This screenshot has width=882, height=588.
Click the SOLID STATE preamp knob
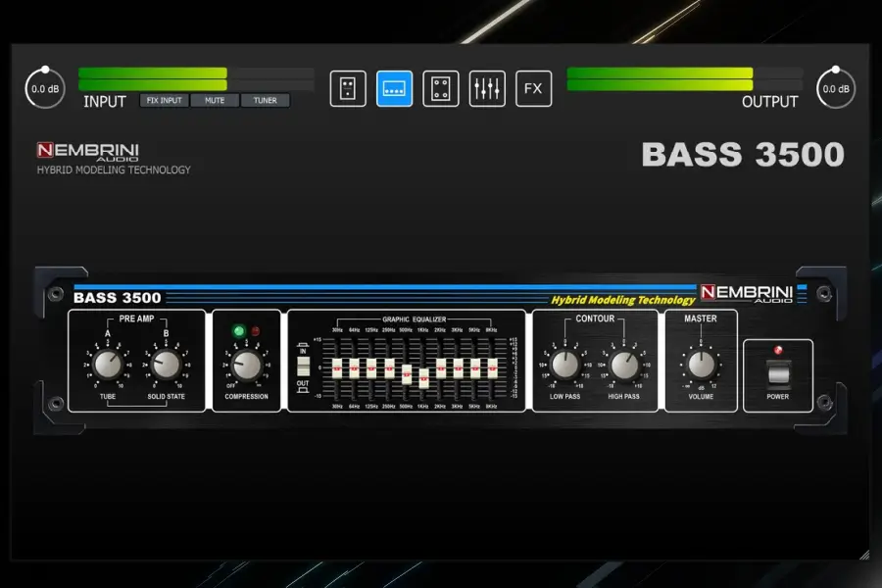(166, 364)
